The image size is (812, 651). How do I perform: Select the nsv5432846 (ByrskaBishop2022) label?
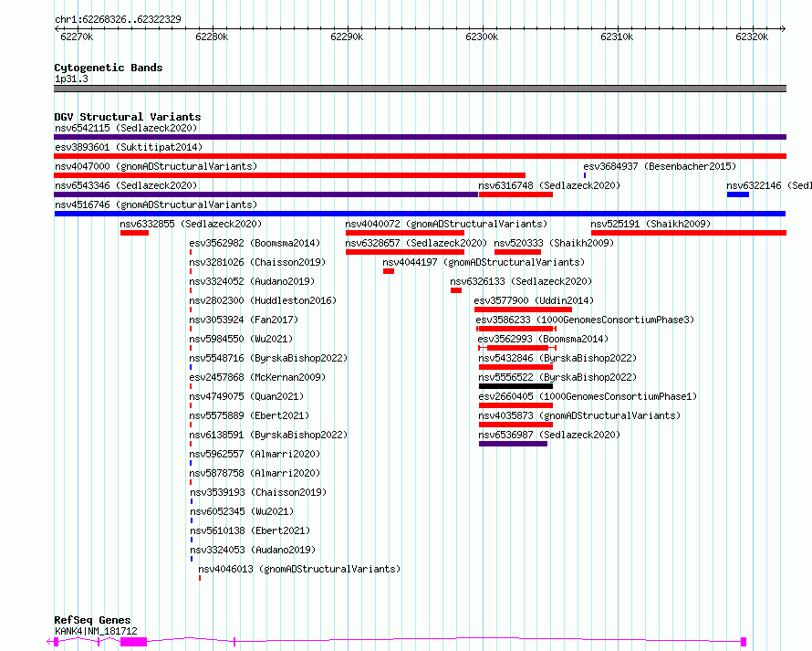(x=557, y=358)
